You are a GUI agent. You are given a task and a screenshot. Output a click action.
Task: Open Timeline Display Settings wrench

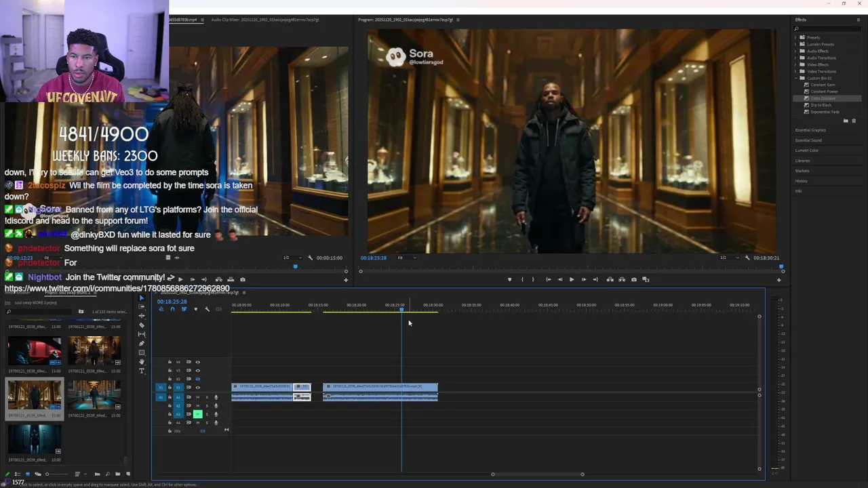208,309
